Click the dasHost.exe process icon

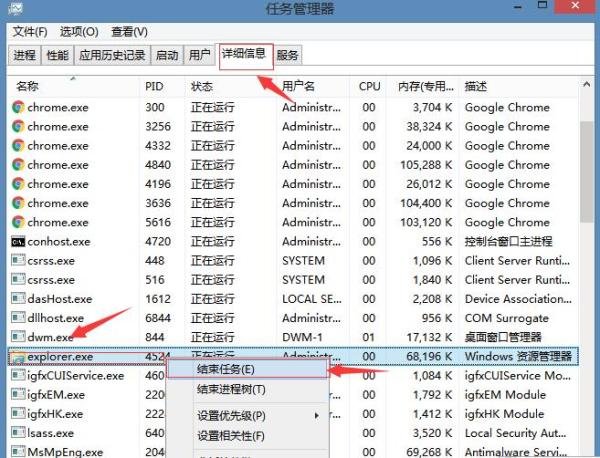[18, 298]
